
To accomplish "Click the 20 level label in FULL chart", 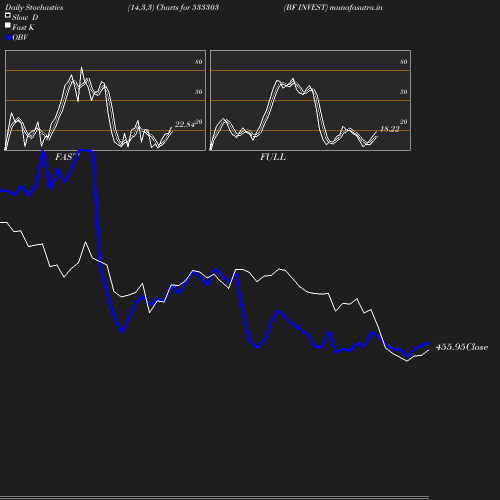I will 404,122.
